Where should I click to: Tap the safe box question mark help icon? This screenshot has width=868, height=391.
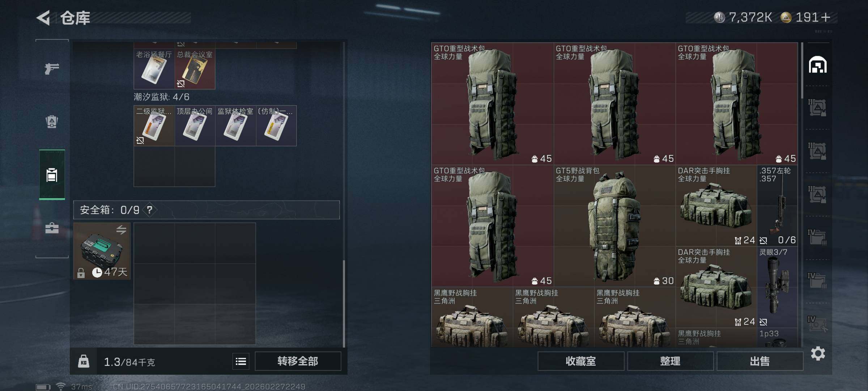(150, 210)
